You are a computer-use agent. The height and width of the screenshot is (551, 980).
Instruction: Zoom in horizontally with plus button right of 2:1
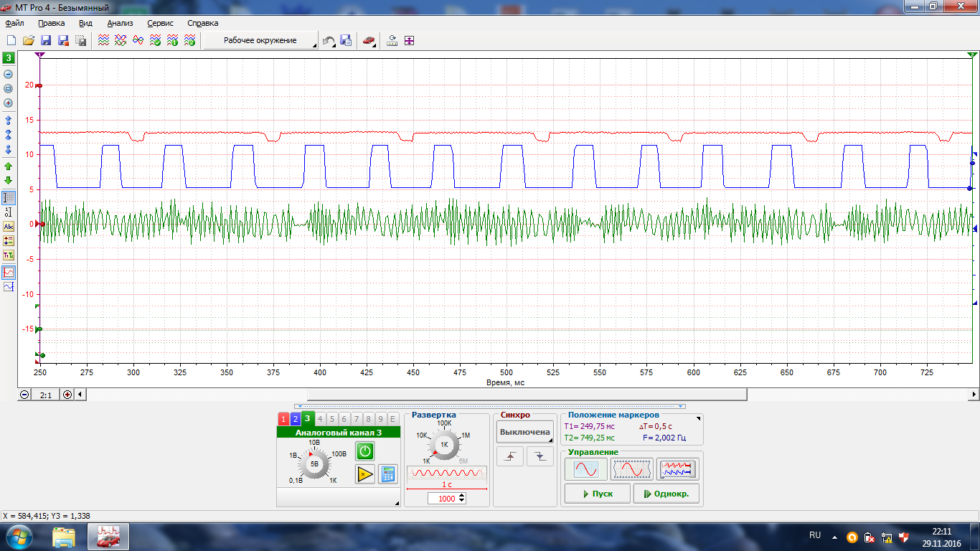(x=67, y=395)
